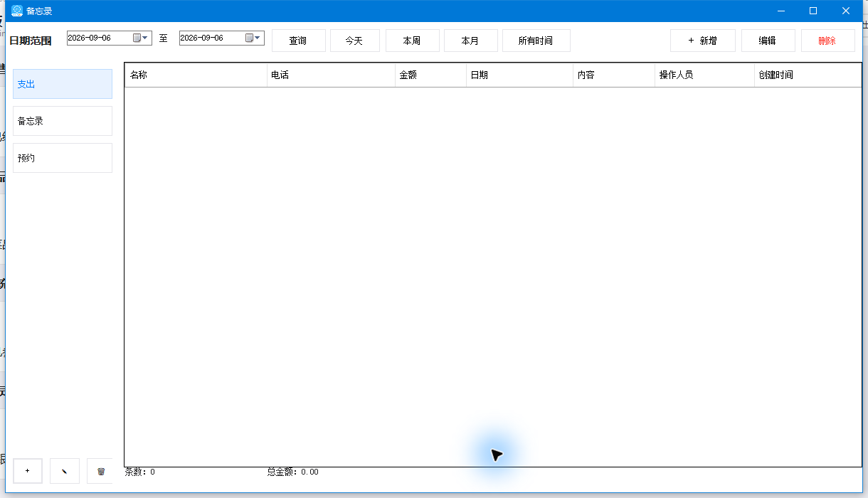Filter by 本月
The image size is (868, 498).
(x=470, y=41)
